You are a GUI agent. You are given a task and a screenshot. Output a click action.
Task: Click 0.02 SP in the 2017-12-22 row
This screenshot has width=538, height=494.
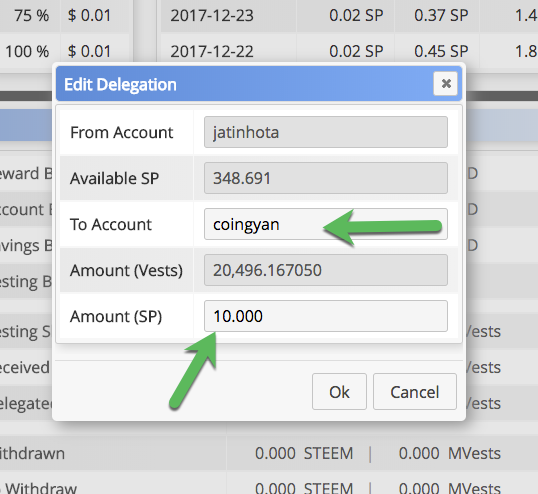[356, 51]
